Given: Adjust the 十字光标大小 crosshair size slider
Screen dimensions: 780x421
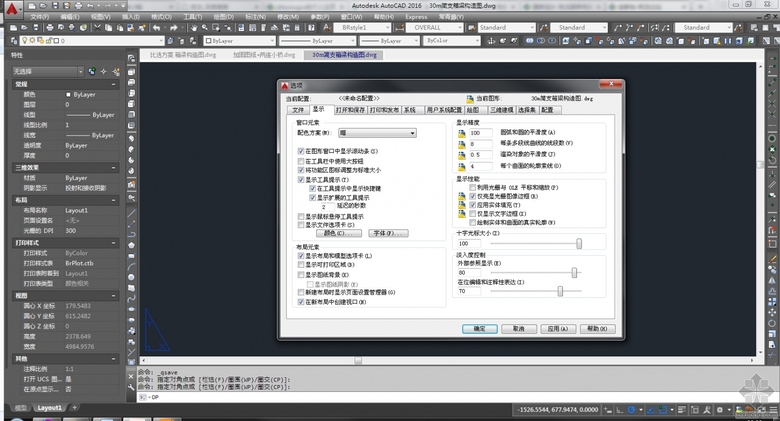Looking at the screenshot, I should (579, 243).
